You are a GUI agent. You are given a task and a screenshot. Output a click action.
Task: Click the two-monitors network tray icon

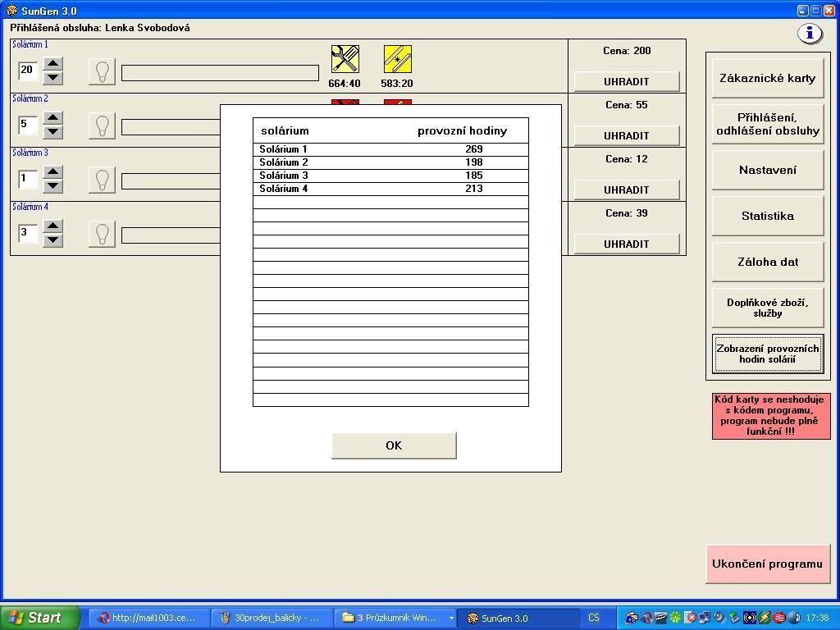point(705,618)
